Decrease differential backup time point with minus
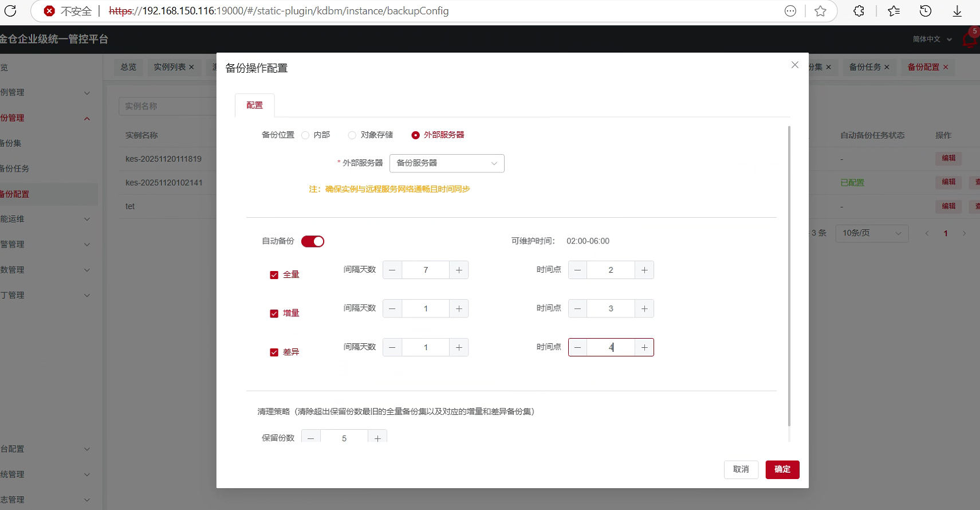980x510 pixels. point(577,347)
